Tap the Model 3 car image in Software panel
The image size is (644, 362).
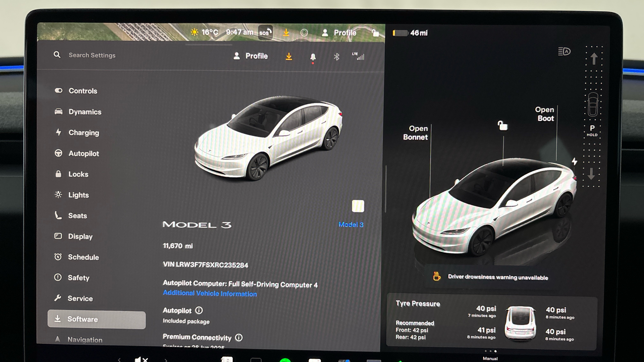pos(268,138)
